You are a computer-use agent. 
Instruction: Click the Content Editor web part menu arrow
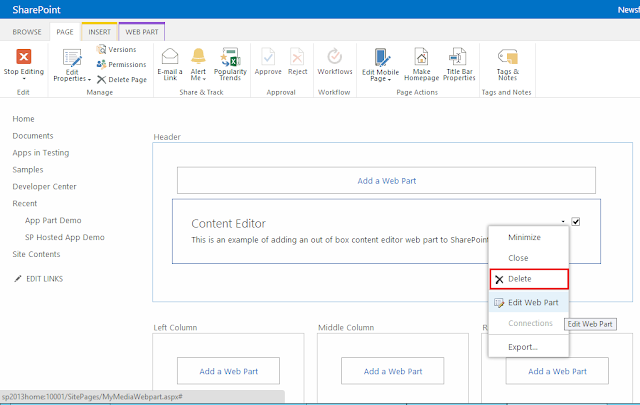point(563,222)
